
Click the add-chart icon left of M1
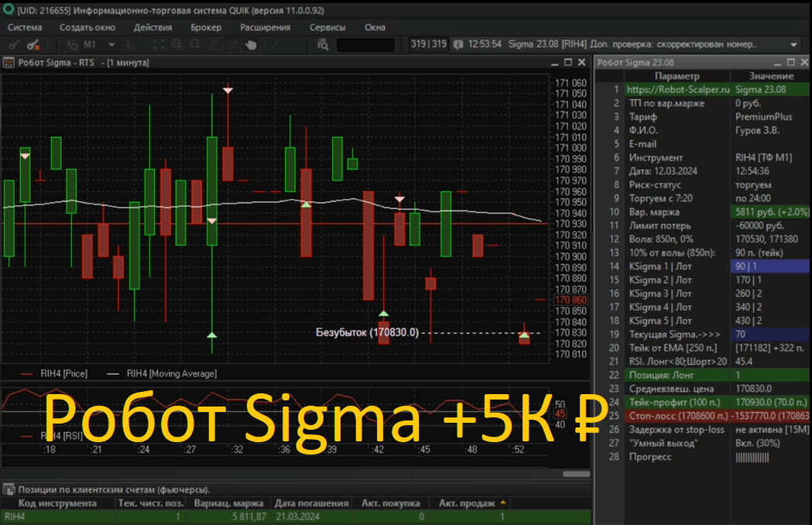(x=72, y=45)
